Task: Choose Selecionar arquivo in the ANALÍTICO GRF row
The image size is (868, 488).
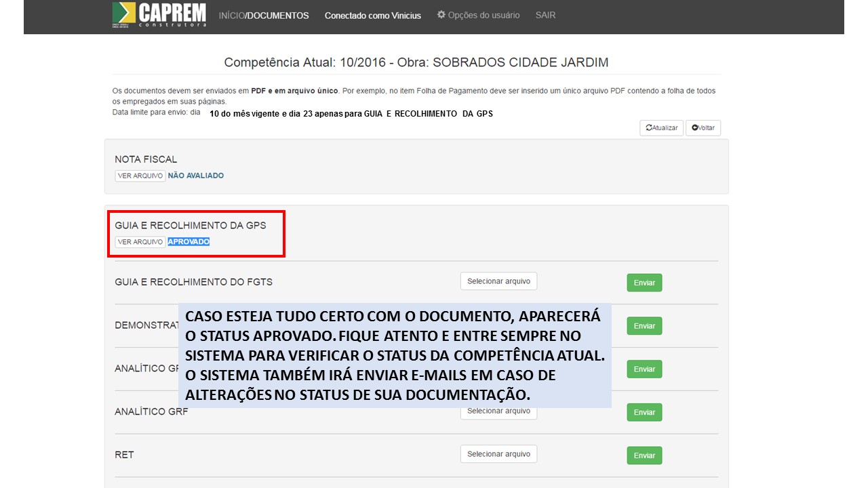Action: (x=498, y=412)
